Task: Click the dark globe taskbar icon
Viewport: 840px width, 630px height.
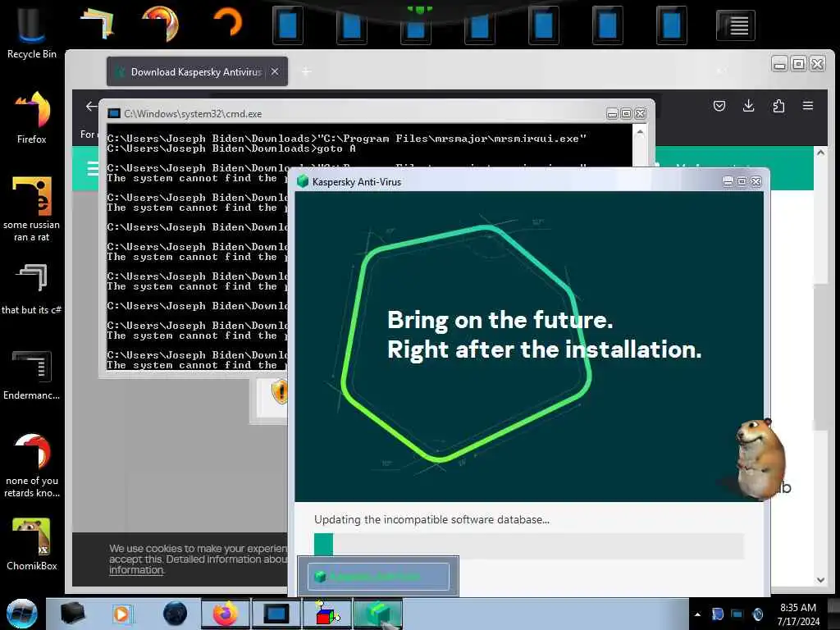Action: [175, 614]
